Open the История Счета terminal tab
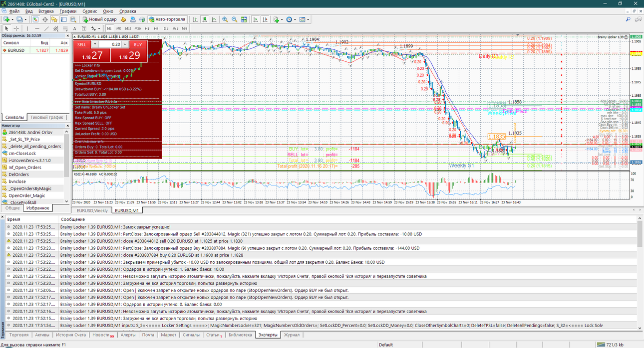Image resolution: width=644 pixels, height=348 pixels. 71,335
